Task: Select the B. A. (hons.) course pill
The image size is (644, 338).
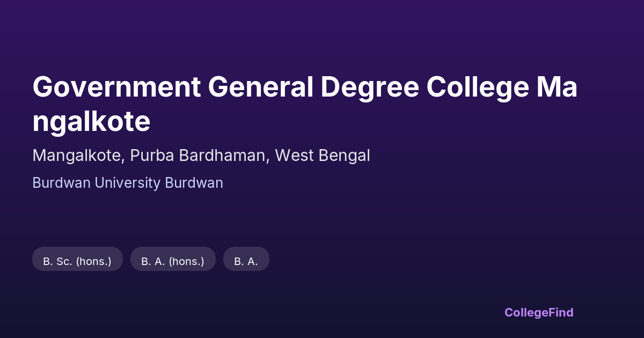Action: [173, 261]
